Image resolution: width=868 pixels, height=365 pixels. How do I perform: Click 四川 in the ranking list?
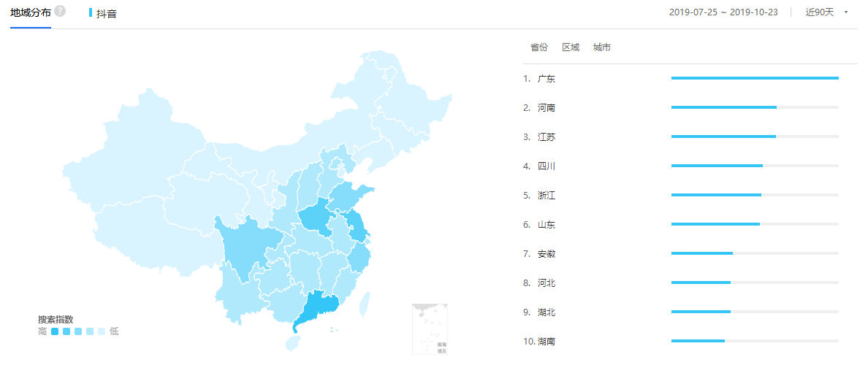547,166
